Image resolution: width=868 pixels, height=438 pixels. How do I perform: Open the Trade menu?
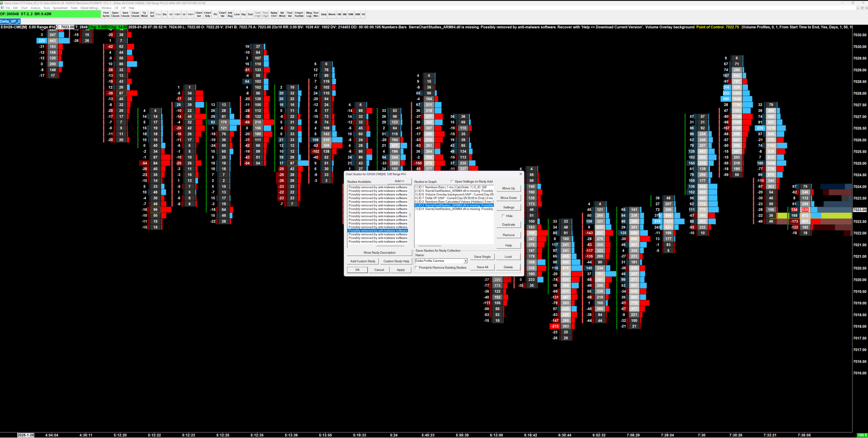(74, 8)
